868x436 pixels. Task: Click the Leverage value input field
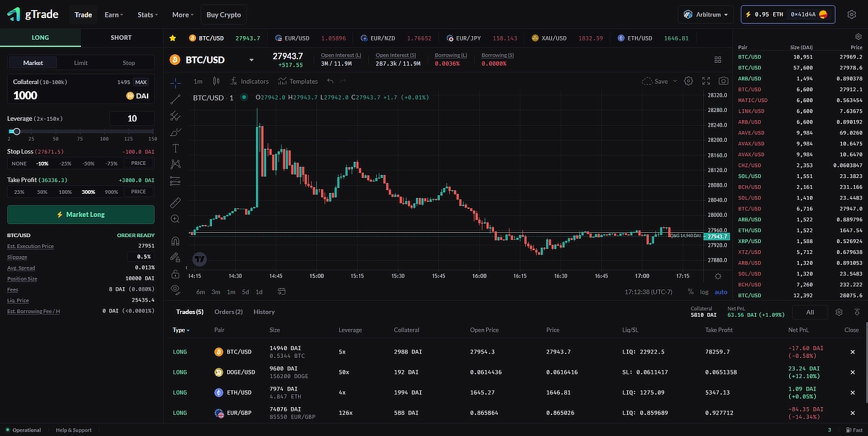[x=131, y=119]
